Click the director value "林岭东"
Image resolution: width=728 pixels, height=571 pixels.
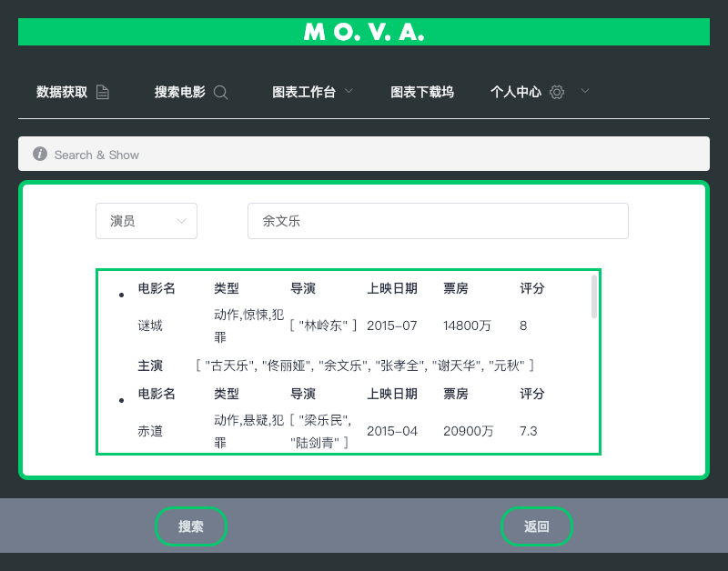pos(323,326)
